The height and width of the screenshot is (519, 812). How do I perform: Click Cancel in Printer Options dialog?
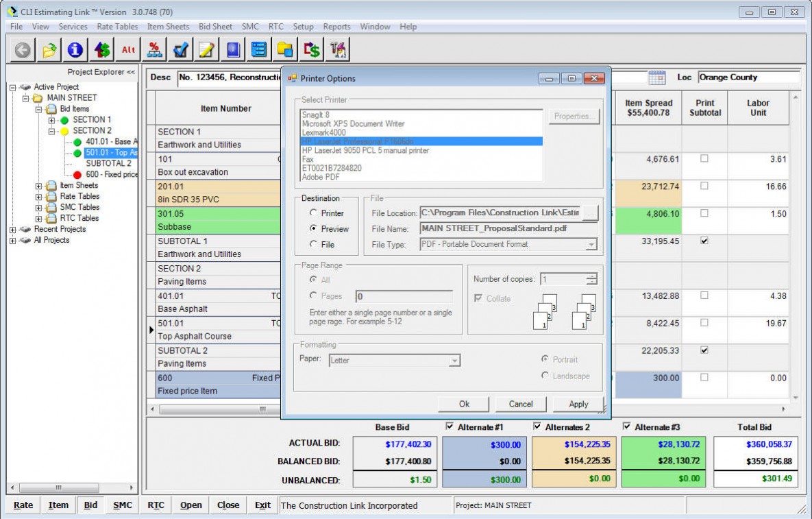coord(521,404)
